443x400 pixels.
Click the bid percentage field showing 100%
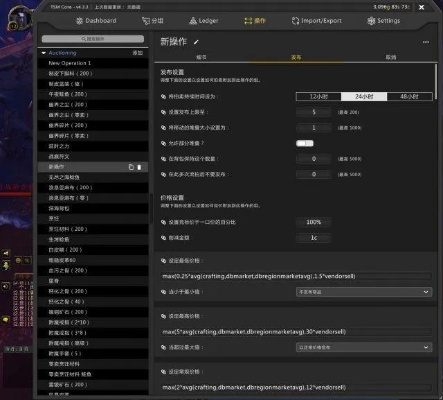(x=314, y=222)
